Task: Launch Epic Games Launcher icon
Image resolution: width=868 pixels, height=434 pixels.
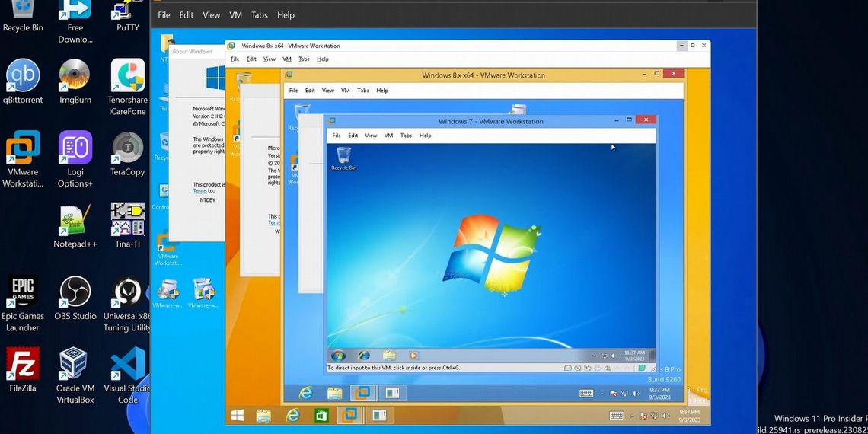Action: tap(23, 304)
